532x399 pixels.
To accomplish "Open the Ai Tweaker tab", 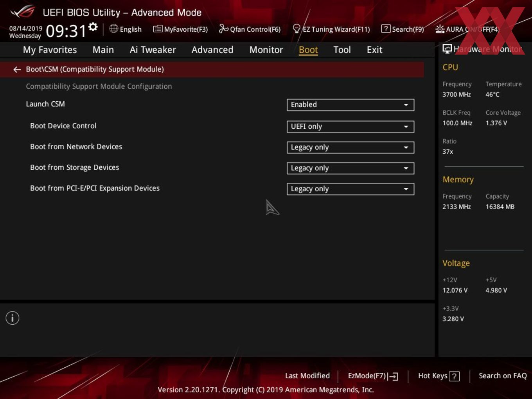I will point(153,50).
